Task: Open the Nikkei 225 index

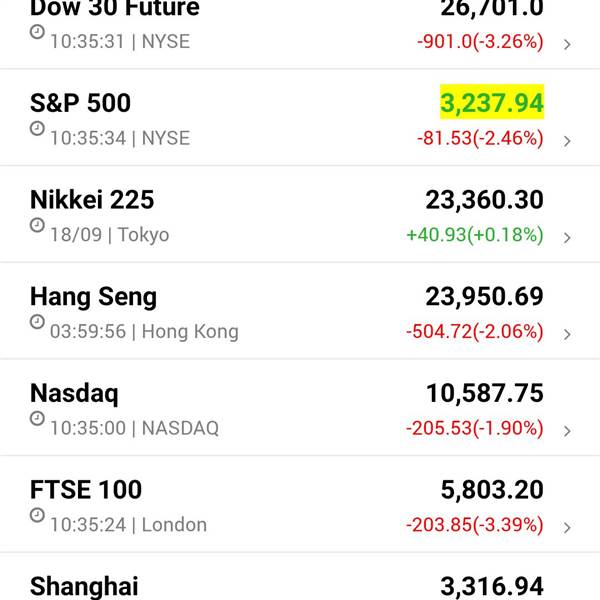Action: coord(92,200)
